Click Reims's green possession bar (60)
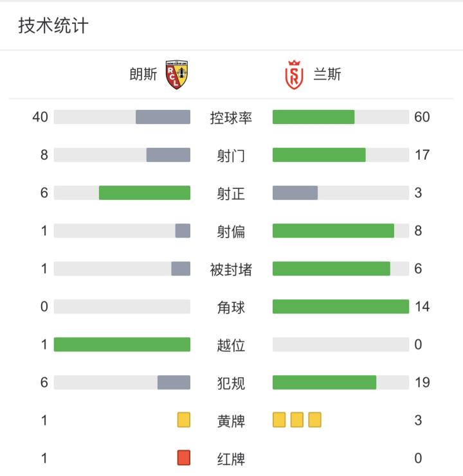463x476 pixels. click(313, 117)
